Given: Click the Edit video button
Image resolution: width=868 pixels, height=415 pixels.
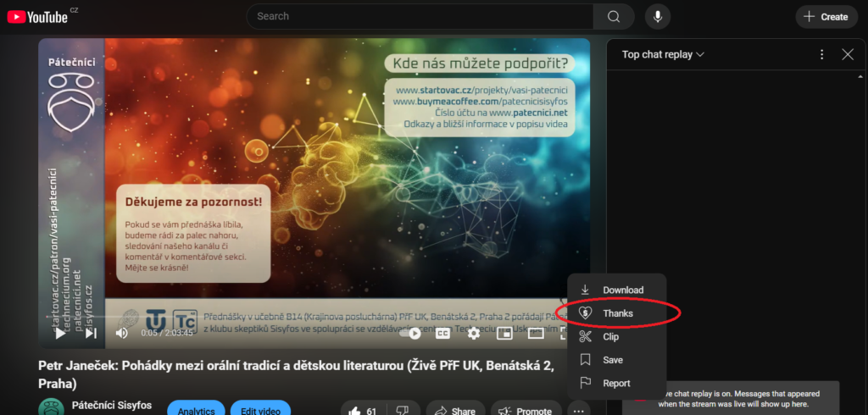Looking at the screenshot, I should coord(260,410).
